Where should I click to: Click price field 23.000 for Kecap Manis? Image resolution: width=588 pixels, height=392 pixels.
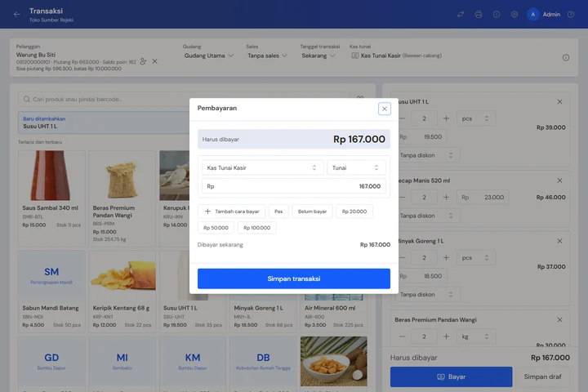tap(483, 197)
